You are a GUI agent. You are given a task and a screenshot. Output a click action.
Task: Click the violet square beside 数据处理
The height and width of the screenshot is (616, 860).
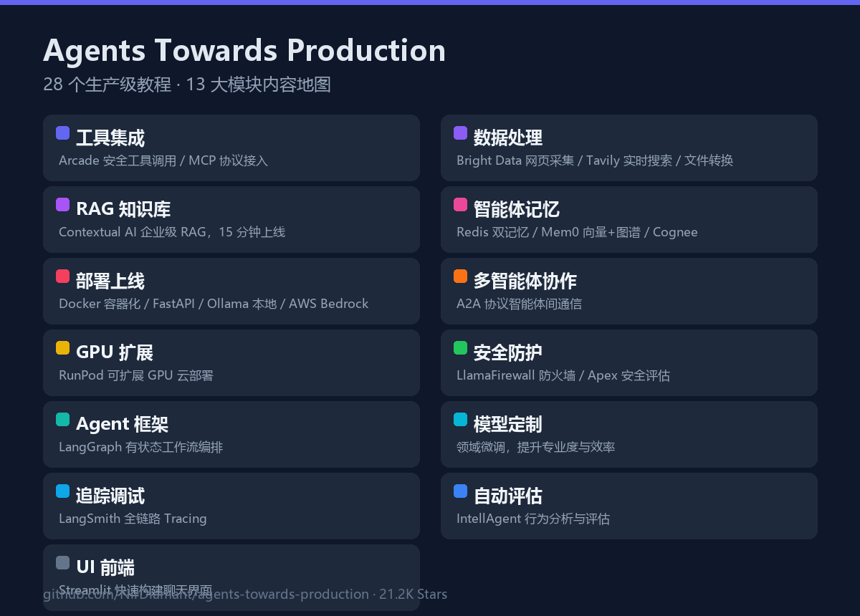(460, 133)
